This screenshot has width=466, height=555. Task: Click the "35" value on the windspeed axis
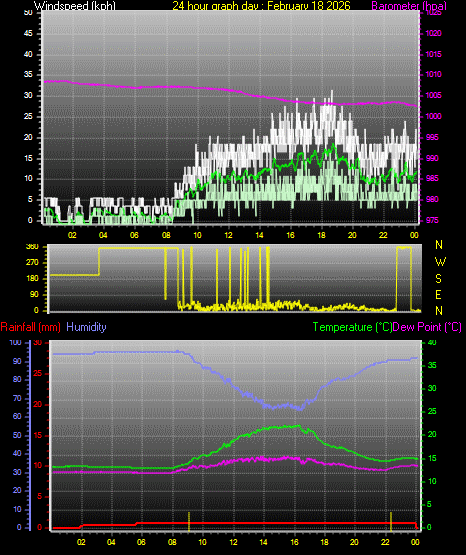[28, 74]
